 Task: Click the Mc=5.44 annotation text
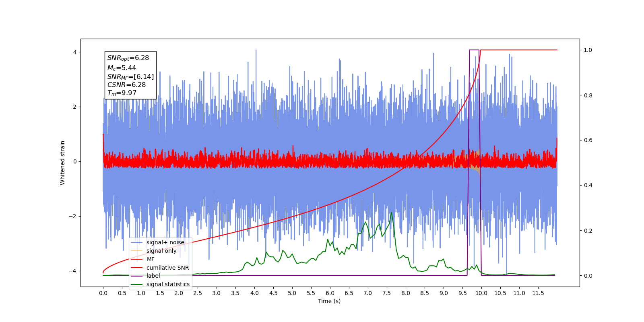[x=122, y=68]
